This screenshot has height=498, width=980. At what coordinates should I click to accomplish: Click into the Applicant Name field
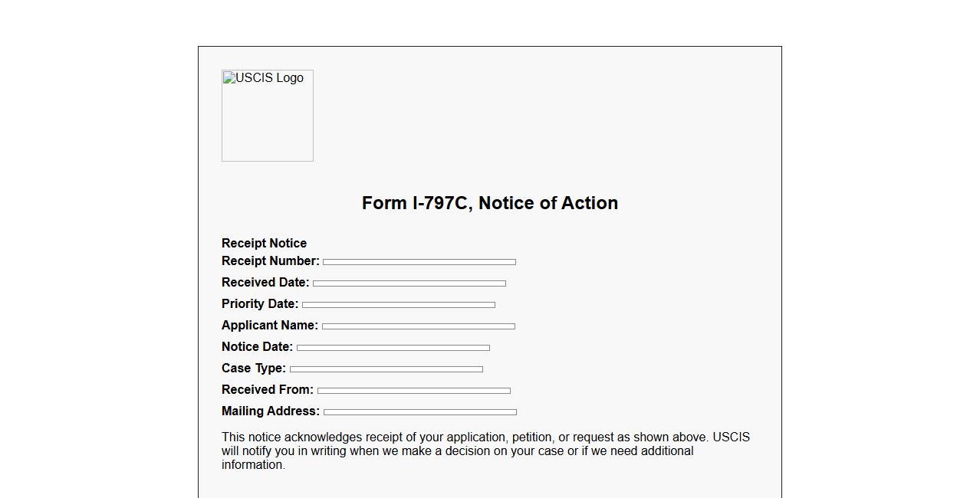418,326
